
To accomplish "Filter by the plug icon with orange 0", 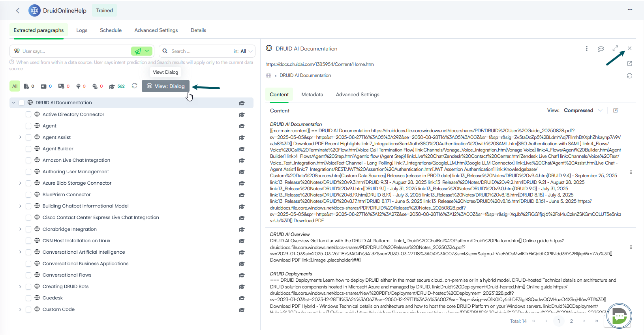I will pyautogui.click(x=81, y=86).
